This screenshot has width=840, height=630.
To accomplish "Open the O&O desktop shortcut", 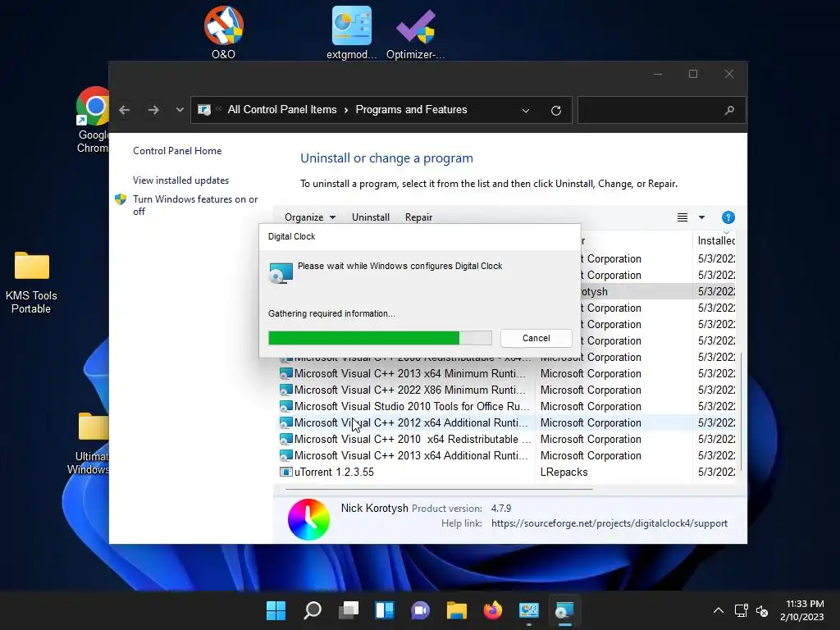I will pyautogui.click(x=223, y=32).
